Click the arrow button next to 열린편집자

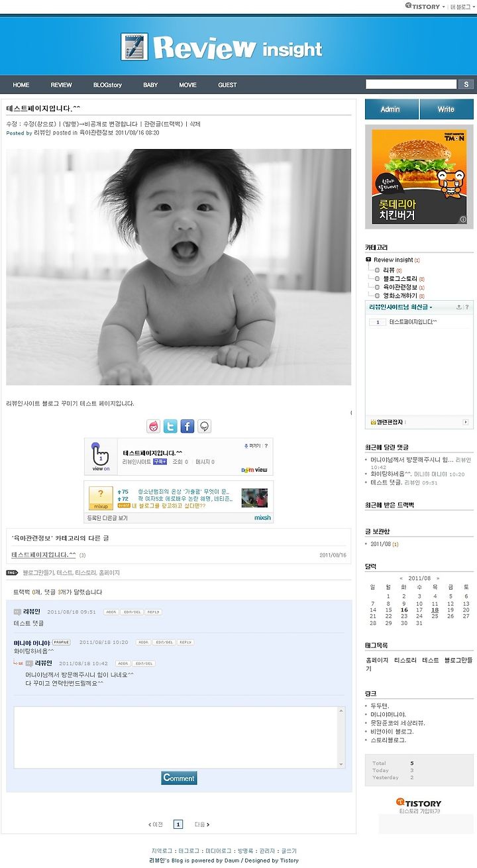tap(466, 422)
